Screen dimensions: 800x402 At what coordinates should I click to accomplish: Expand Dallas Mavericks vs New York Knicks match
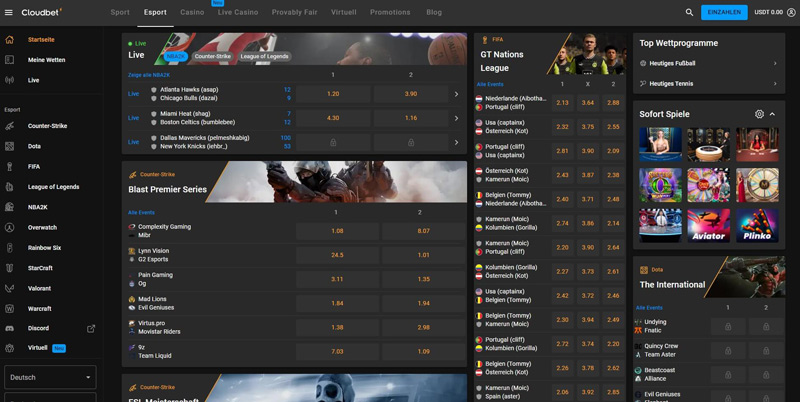(457, 142)
